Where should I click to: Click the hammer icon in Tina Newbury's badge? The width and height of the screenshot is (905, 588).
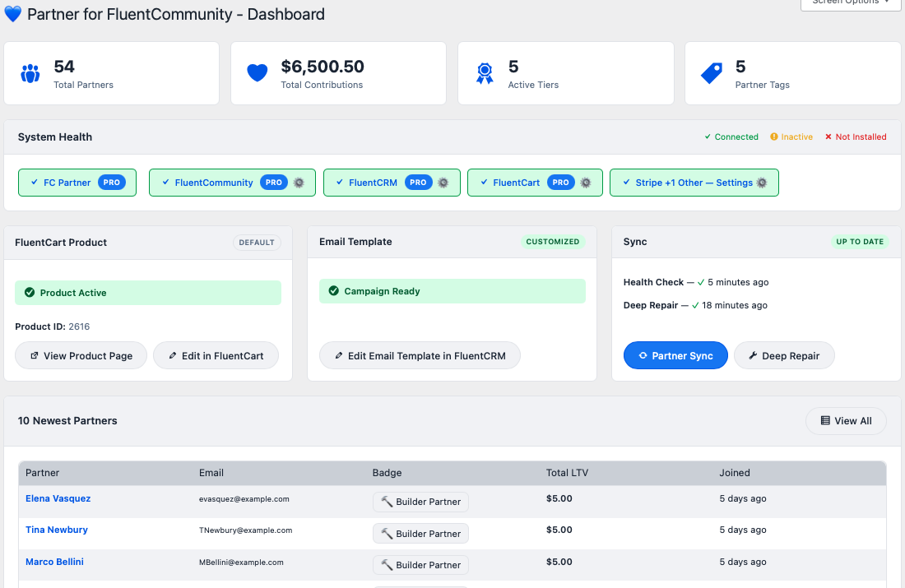coord(387,533)
